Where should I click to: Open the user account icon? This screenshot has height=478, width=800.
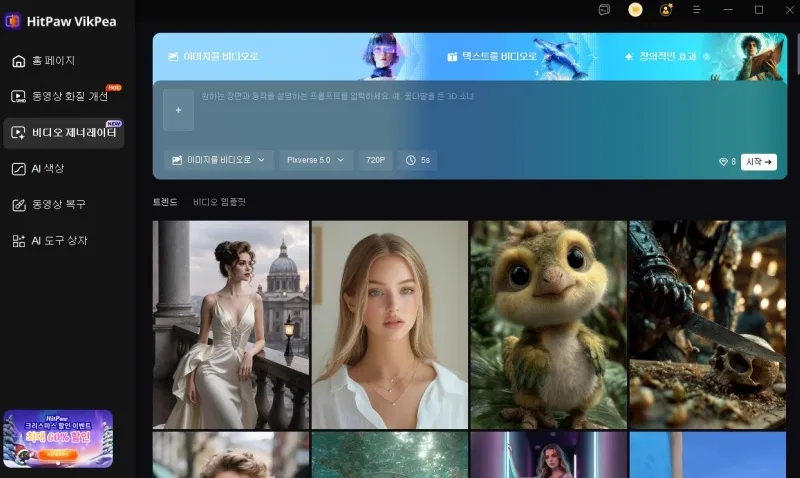pyautogui.click(x=666, y=10)
